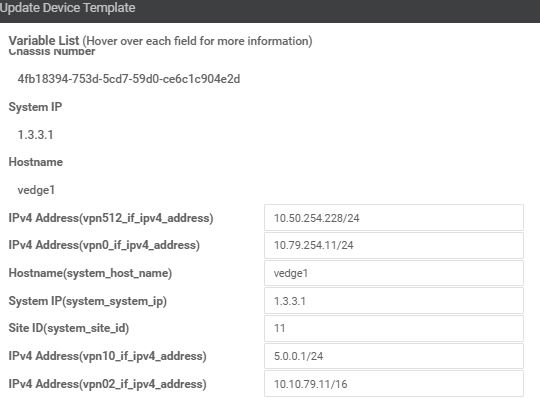Click the vpn0 IPv4 address input field
This screenshot has height=398, width=540.
coord(394,245)
